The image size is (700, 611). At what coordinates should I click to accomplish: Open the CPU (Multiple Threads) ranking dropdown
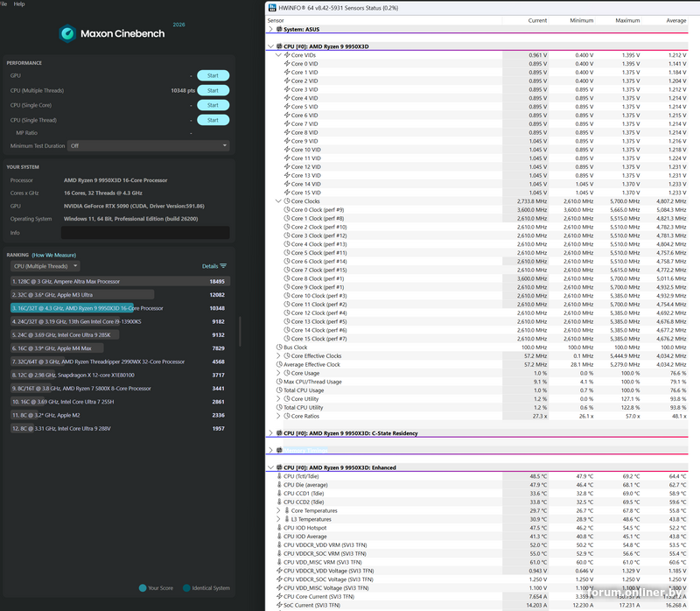click(x=45, y=266)
